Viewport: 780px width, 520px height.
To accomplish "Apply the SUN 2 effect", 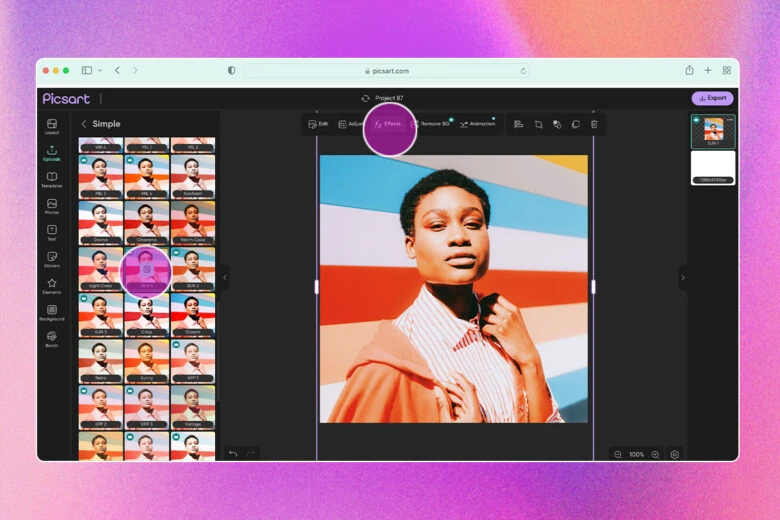I will click(x=193, y=269).
